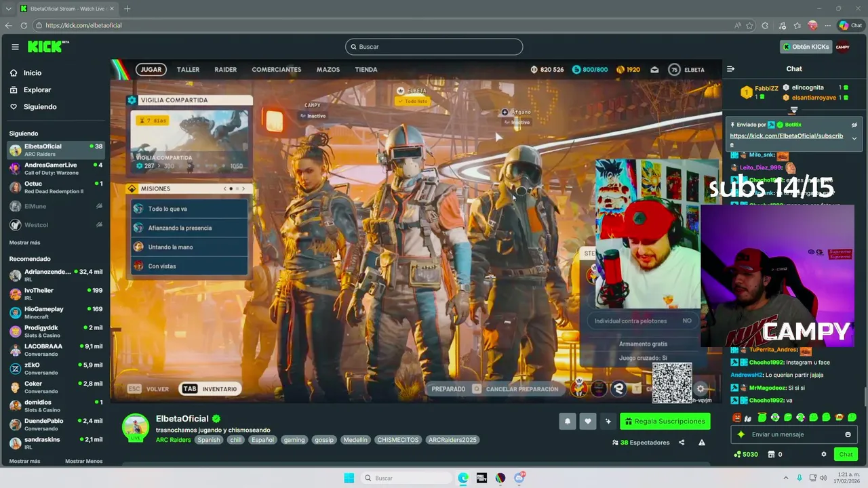The height and width of the screenshot is (488, 868).
Task: Expand the gift leaderboard below FabbiZZ
Action: point(793,110)
